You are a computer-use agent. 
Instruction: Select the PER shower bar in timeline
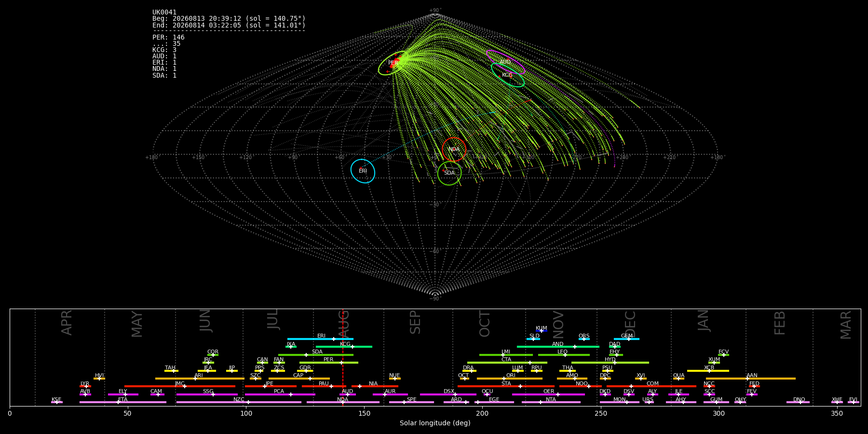tap(329, 363)
